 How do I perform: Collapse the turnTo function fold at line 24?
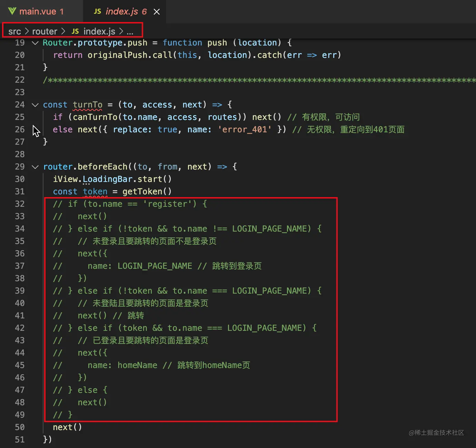[35, 105]
